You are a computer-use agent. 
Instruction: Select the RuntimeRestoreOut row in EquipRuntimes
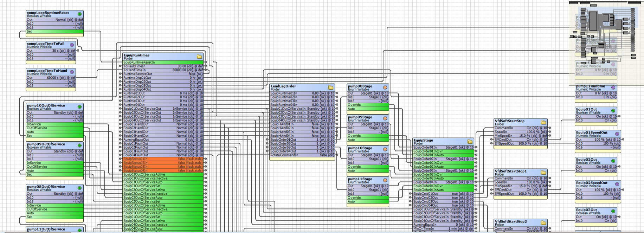163,74
